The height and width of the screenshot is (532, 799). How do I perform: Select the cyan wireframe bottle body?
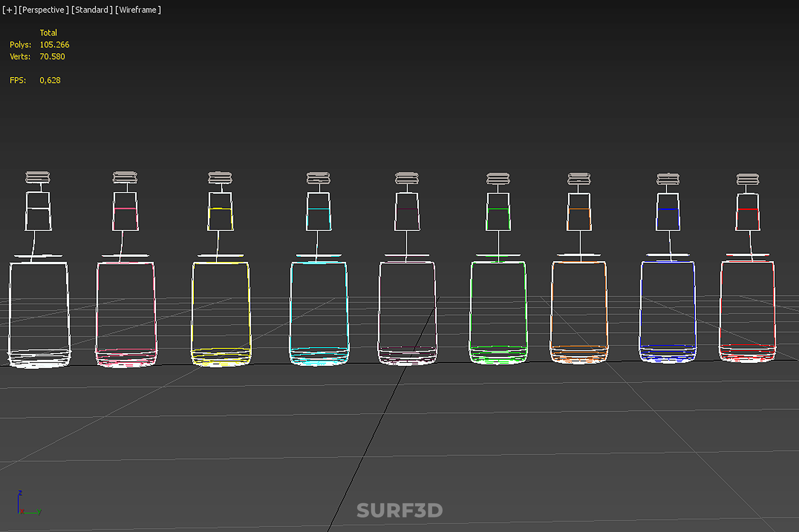coord(319,314)
